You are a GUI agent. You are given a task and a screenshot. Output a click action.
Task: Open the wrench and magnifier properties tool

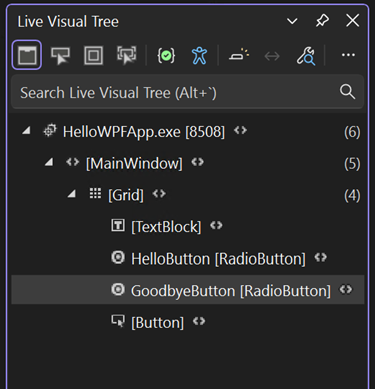[x=306, y=55]
